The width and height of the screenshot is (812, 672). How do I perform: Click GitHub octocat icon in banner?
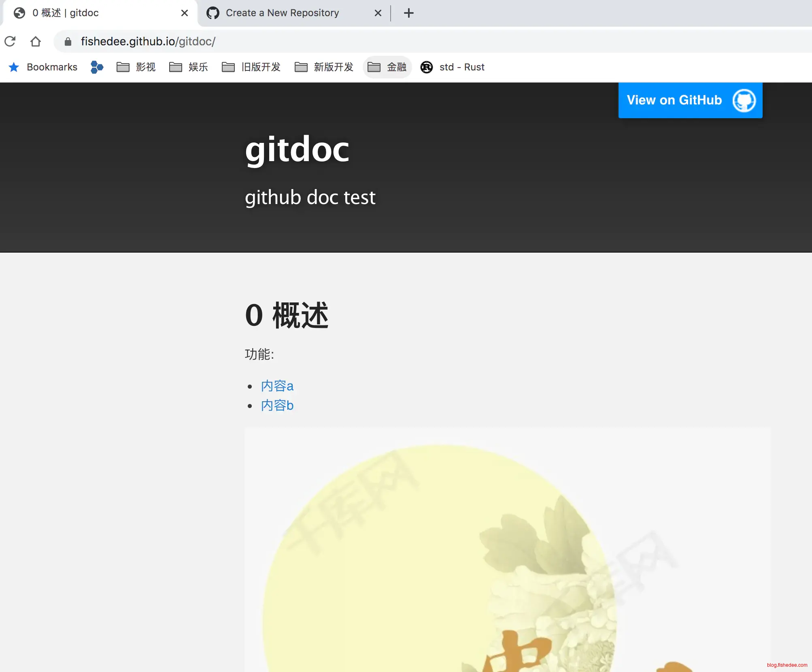744,100
